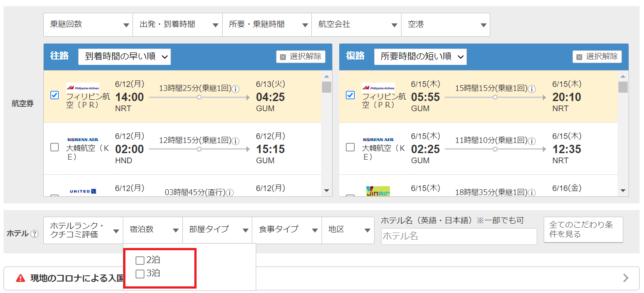Viewport: 644px width, 293px height.
Task: Click 全てのこだわり条件を見る button
Action: (583, 229)
